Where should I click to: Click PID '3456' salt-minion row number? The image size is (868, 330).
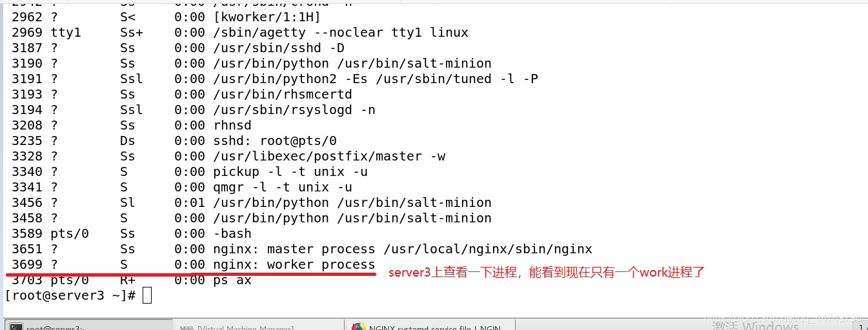click(27, 203)
